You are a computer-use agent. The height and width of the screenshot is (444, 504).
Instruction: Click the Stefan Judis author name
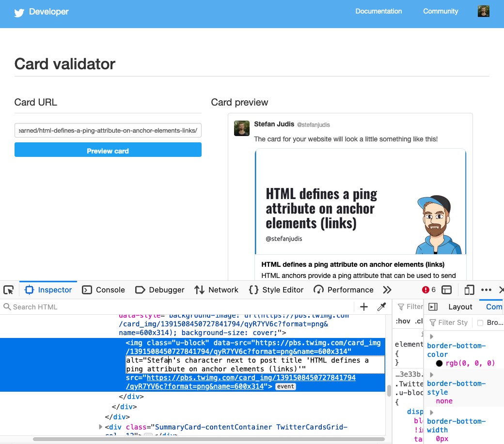pos(274,124)
